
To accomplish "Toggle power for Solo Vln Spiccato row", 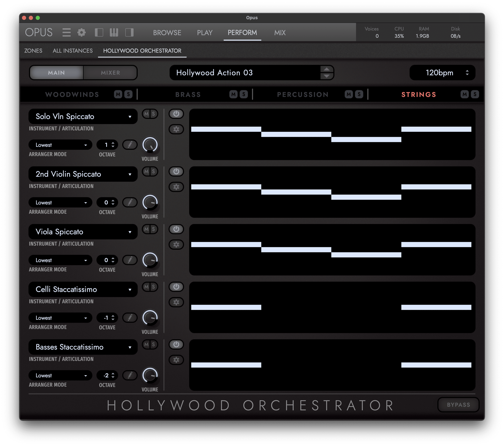I will pos(176,114).
